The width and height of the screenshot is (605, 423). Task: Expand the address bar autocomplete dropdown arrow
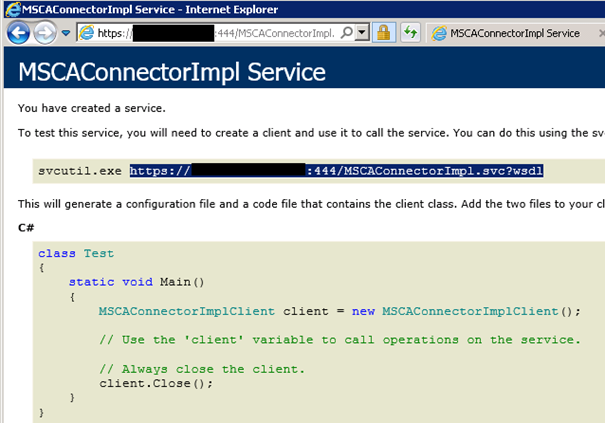click(362, 33)
